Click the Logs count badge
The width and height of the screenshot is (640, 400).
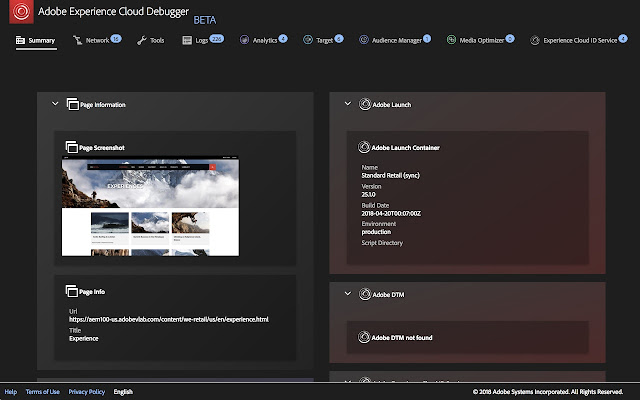pos(217,39)
